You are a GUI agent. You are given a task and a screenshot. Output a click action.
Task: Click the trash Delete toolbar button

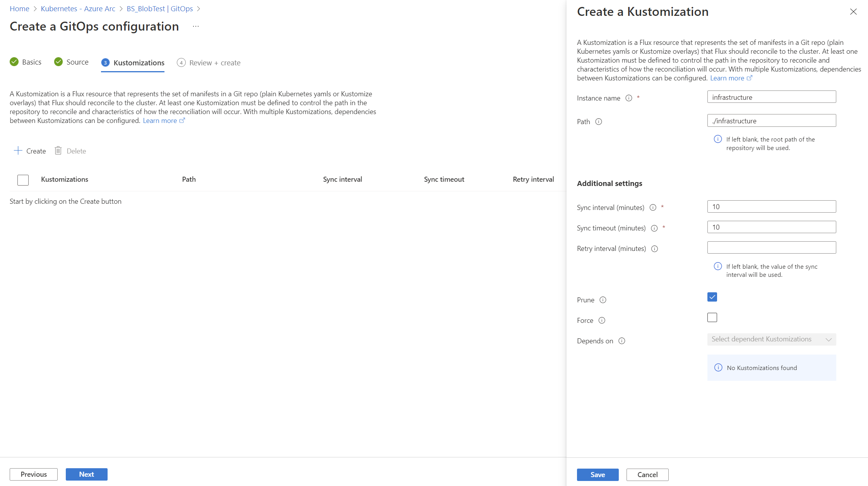tap(70, 151)
